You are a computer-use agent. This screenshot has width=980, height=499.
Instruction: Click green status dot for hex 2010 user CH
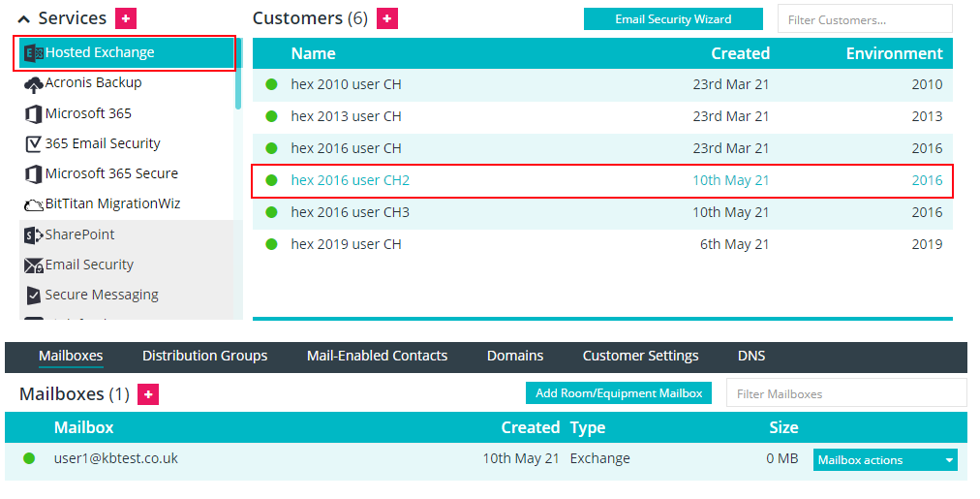(x=271, y=84)
